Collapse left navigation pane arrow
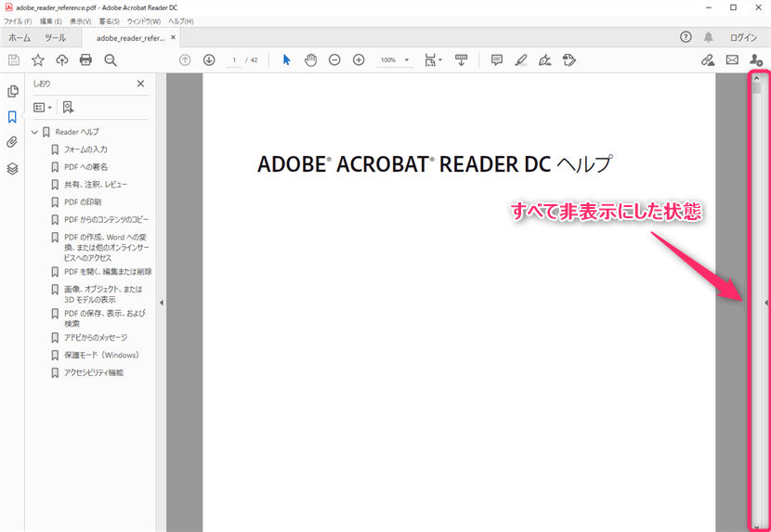The height and width of the screenshot is (532, 771). [162, 303]
